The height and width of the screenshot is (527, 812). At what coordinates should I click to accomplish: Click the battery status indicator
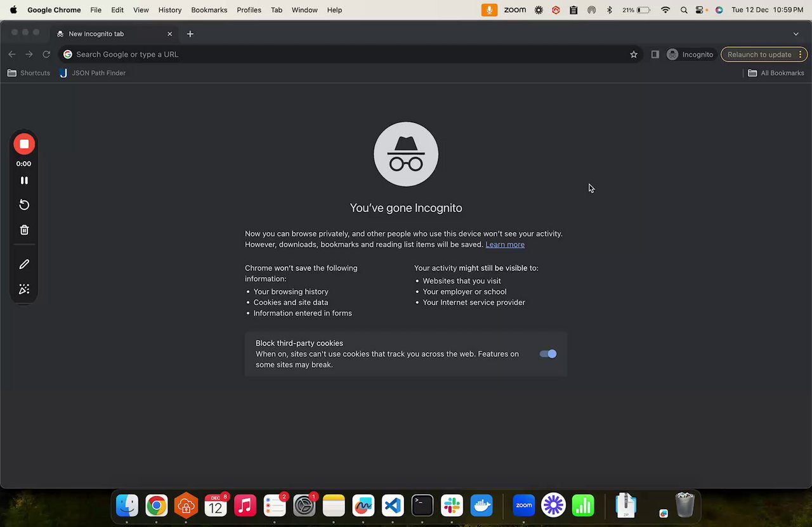(x=636, y=10)
